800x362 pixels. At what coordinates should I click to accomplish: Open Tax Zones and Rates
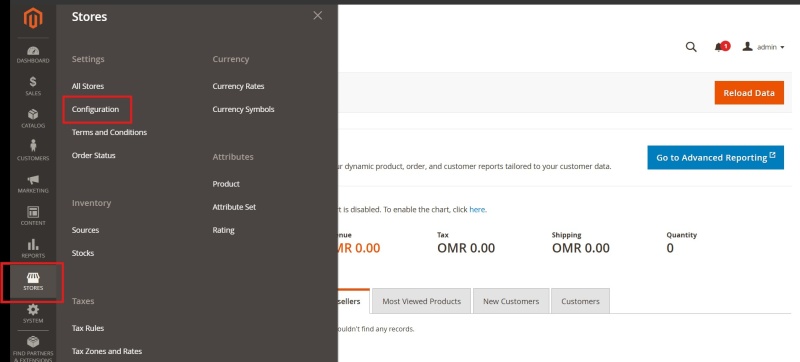(x=107, y=351)
